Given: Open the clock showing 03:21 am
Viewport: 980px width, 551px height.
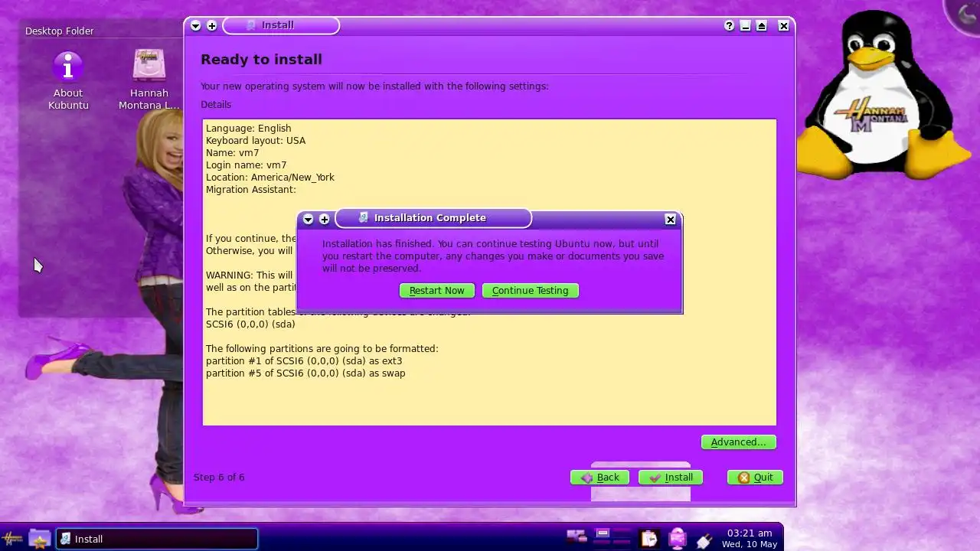Looking at the screenshot, I should point(750,539).
